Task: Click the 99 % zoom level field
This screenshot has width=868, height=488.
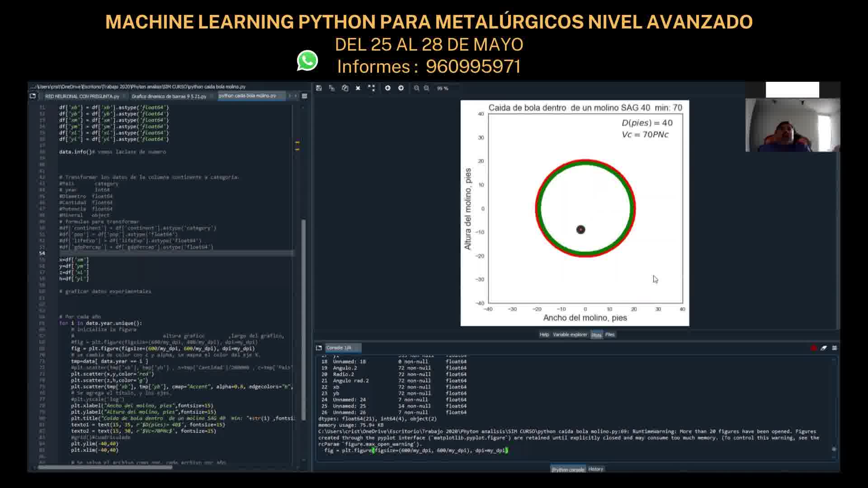Action: 443,89
